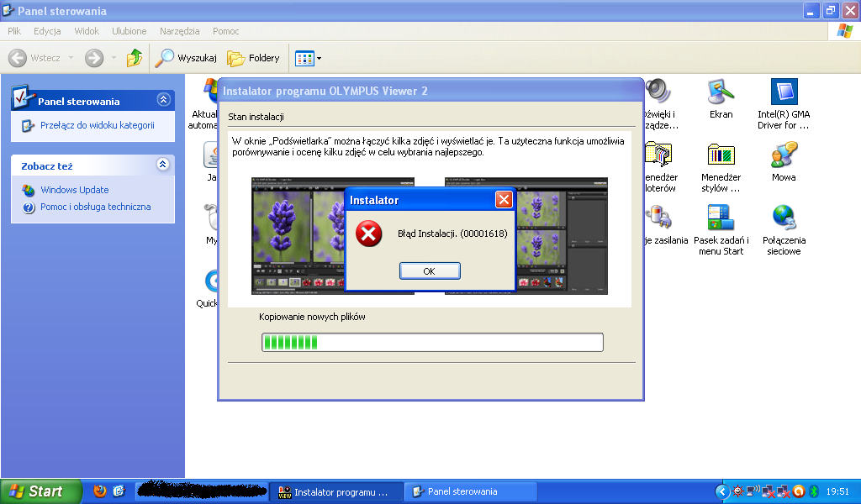
Task: Open the Narzędzia menu
Action: coord(179,31)
